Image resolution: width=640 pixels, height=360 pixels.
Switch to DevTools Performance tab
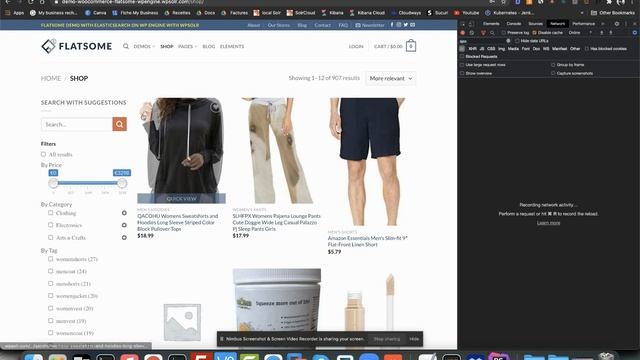coord(583,24)
